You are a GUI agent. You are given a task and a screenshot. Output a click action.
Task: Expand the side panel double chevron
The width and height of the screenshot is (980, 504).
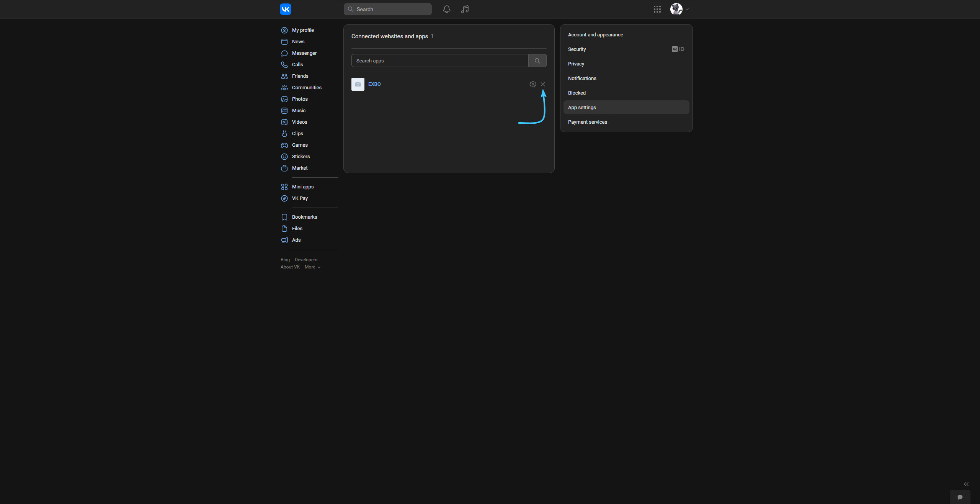(x=966, y=484)
